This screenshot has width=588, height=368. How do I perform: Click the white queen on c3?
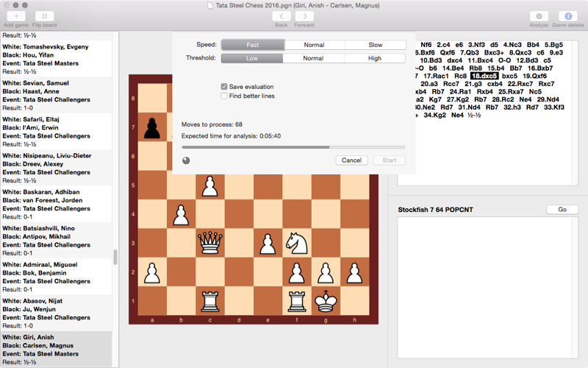tap(210, 243)
